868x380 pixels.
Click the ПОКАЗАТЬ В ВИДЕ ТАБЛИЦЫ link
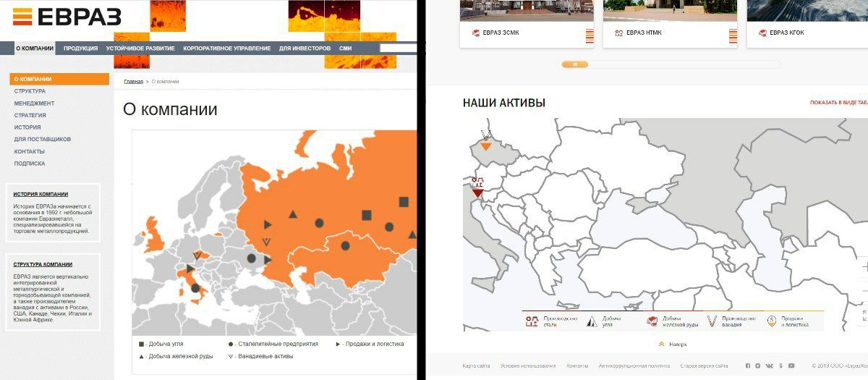click(x=839, y=103)
